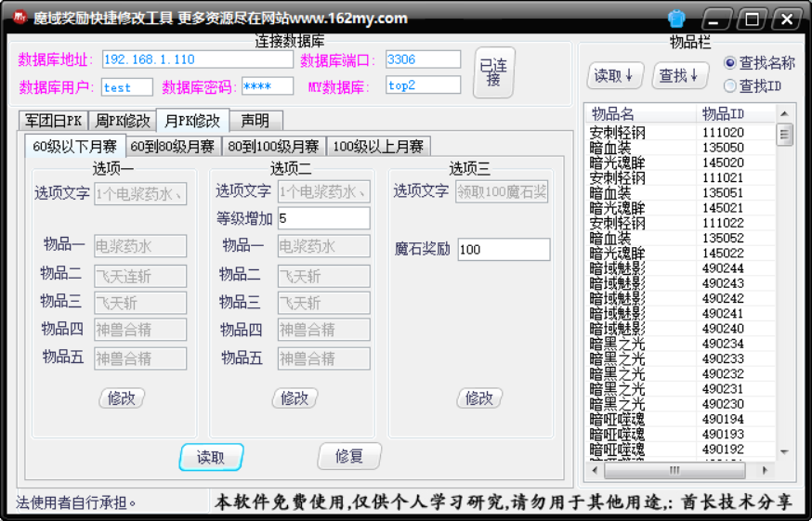This screenshot has width=812, height=521.
Task: Click the 物品ID column header
Action: point(723,113)
